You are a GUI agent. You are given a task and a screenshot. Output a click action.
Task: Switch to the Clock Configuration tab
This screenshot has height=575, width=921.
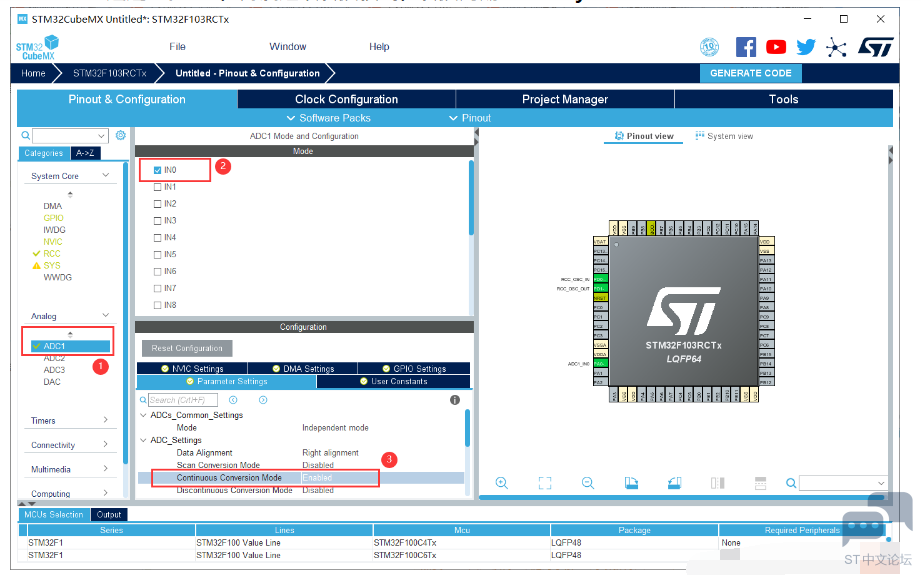tap(347, 99)
